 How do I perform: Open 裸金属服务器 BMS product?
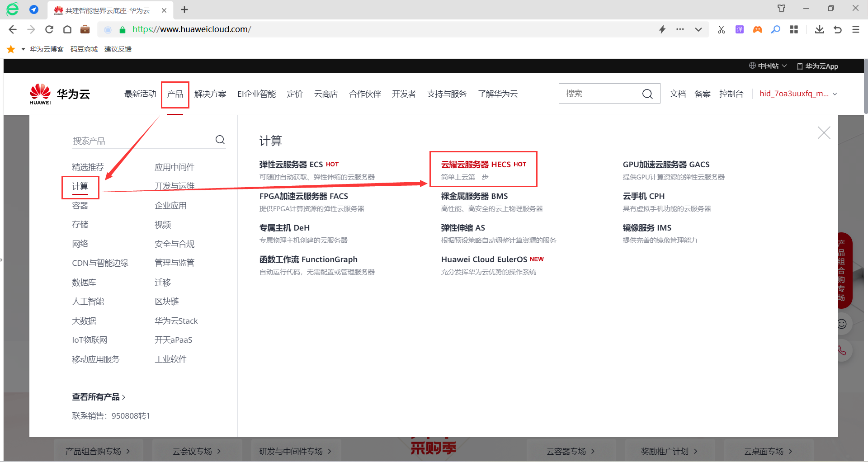pyautogui.click(x=475, y=196)
